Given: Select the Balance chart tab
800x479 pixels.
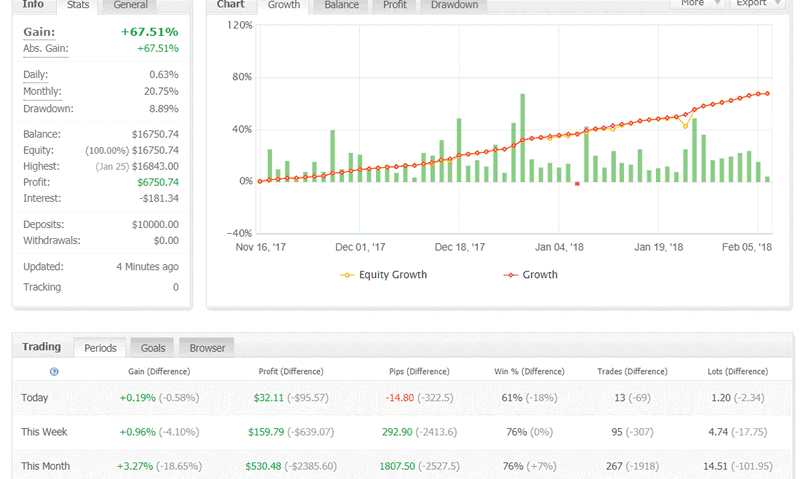Looking at the screenshot, I should [x=342, y=5].
